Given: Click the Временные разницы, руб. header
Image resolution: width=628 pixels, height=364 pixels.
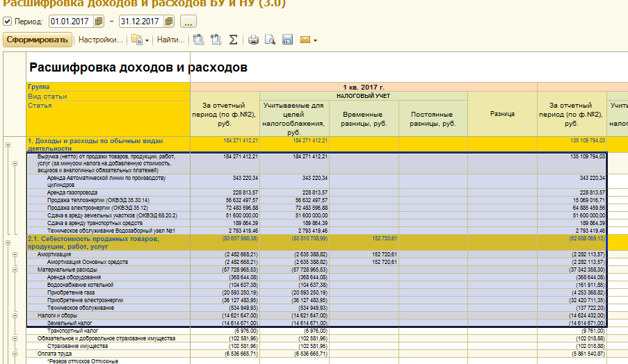Looking at the screenshot, I should tap(364, 119).
